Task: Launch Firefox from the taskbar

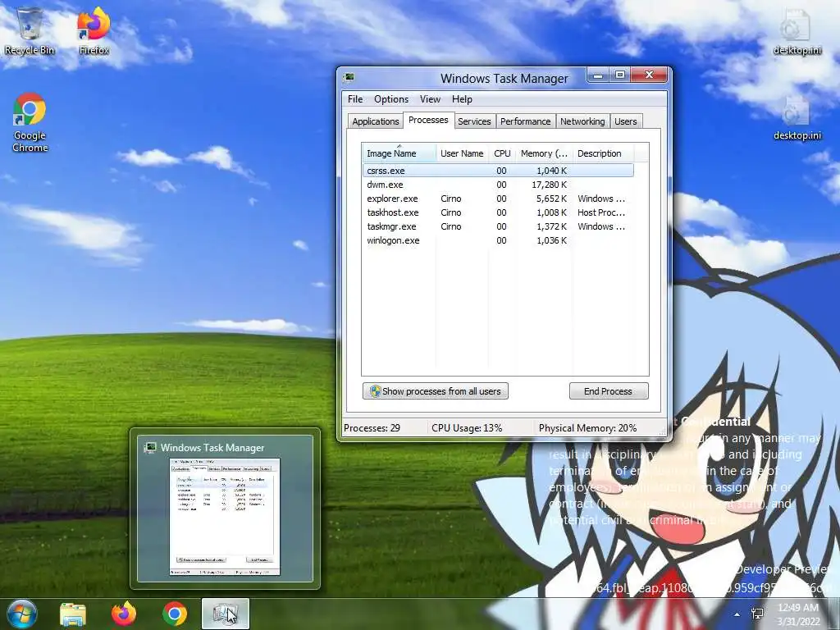Action: pyautogui.click(x=124, y=614)
